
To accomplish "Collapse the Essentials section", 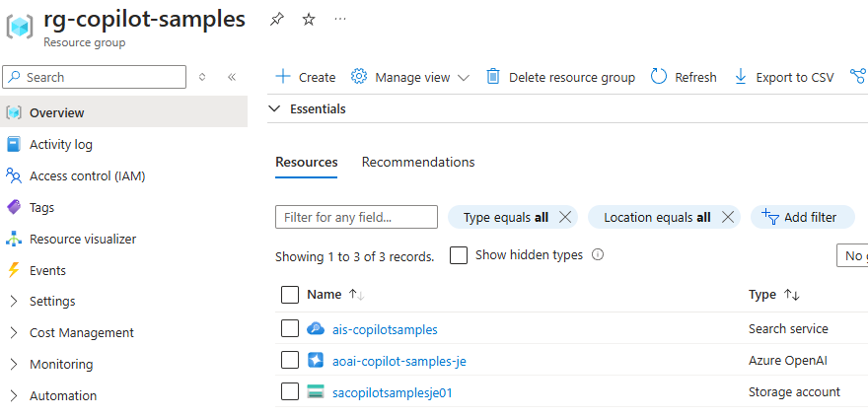I will coord(275,109).
